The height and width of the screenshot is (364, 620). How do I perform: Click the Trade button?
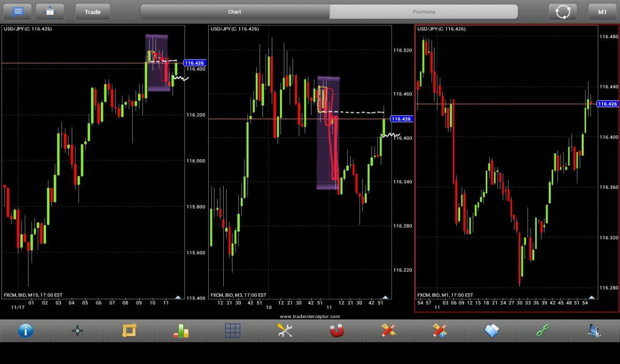pos(92,11)
